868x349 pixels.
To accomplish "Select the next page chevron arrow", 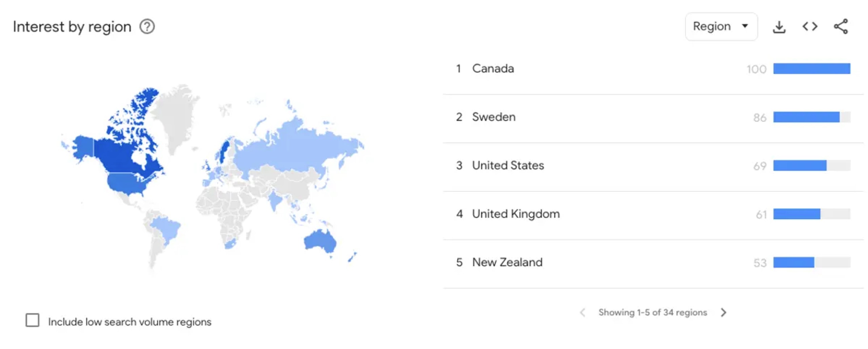I will pos(724,312).
